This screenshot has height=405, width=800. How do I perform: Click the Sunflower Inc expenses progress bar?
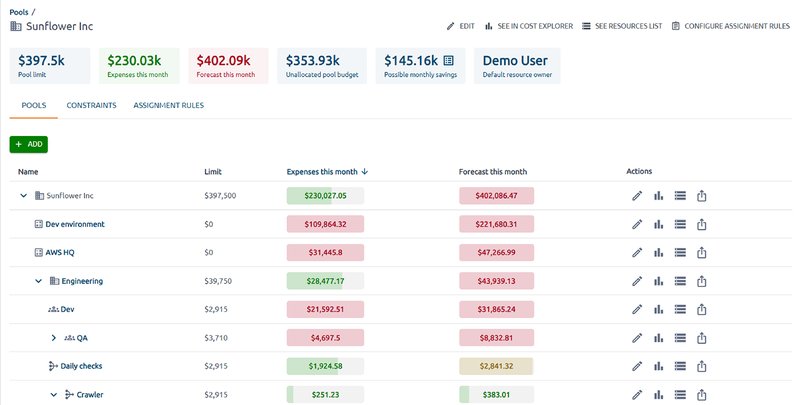[325, 196]
